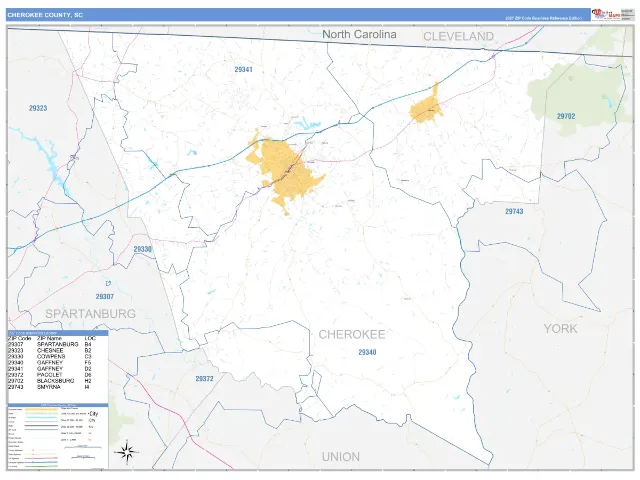Image resolution: width=640 pixels, height=480 pixels.
Task: Click the SPARTANBURG row in the ZIP table
Action: coord(51,344)
